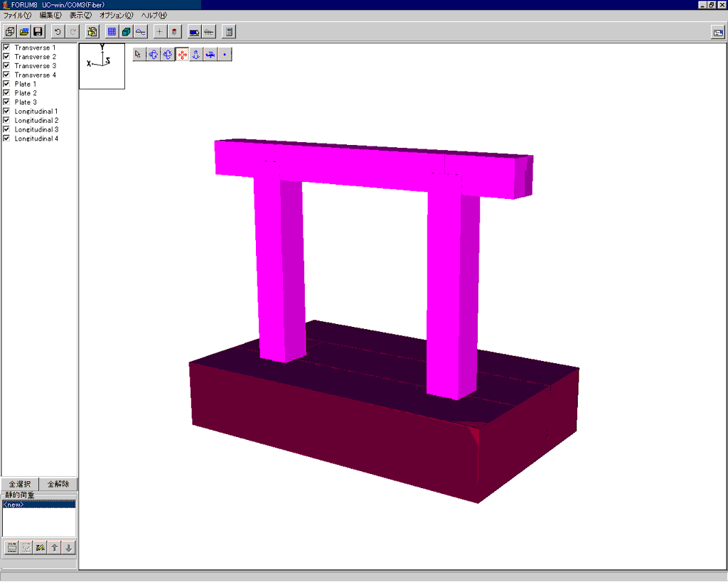Select the arrow pointer tool

tap(139, 54)
